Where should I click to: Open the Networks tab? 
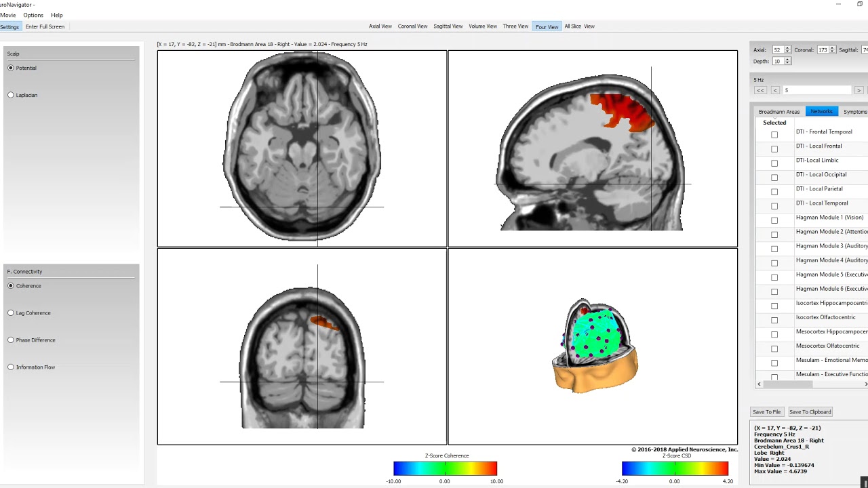(821, 111)
